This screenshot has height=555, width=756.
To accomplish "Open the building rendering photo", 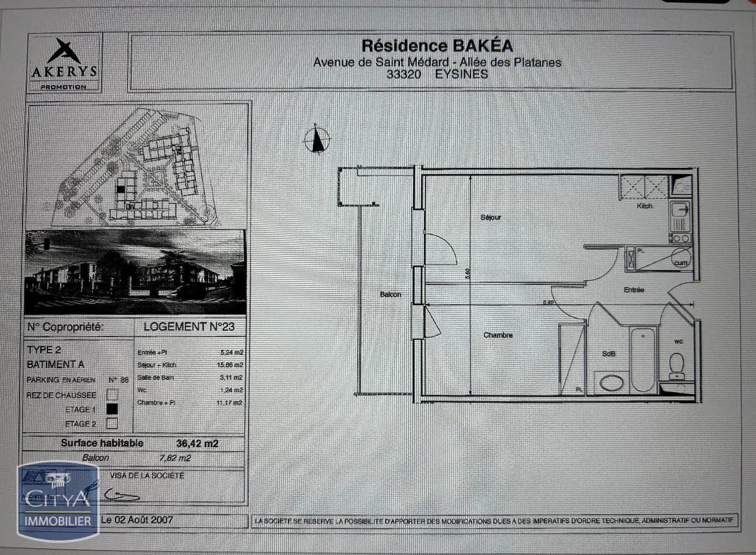I will [x=136, y=272].
